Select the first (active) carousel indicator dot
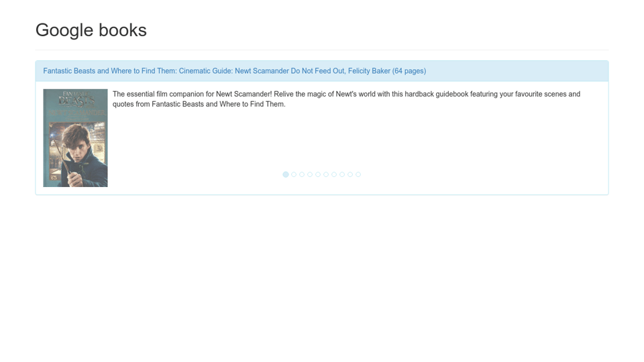This screenshot has height=362, width=644. 286,174
